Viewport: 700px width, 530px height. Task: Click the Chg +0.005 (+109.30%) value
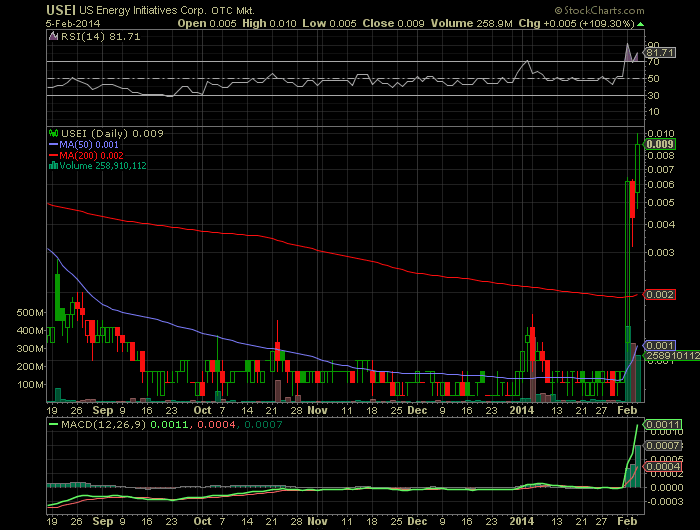click(x=576, y=23)
